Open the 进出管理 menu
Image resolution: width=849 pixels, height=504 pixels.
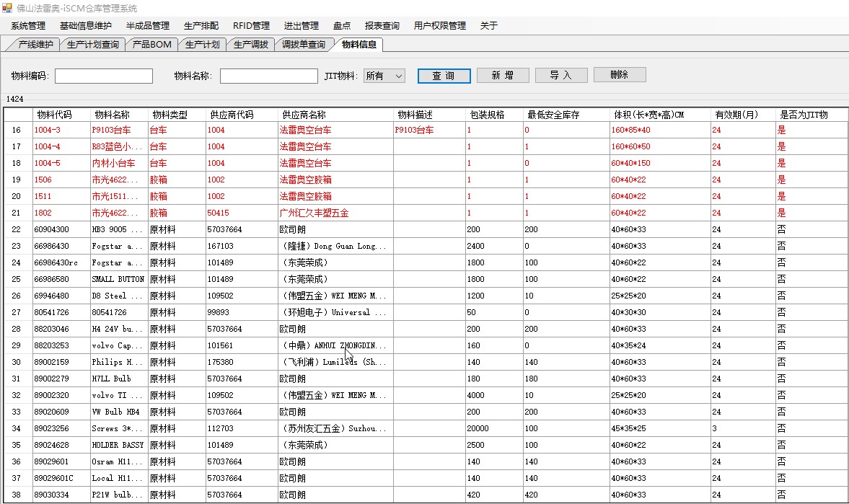301,25
